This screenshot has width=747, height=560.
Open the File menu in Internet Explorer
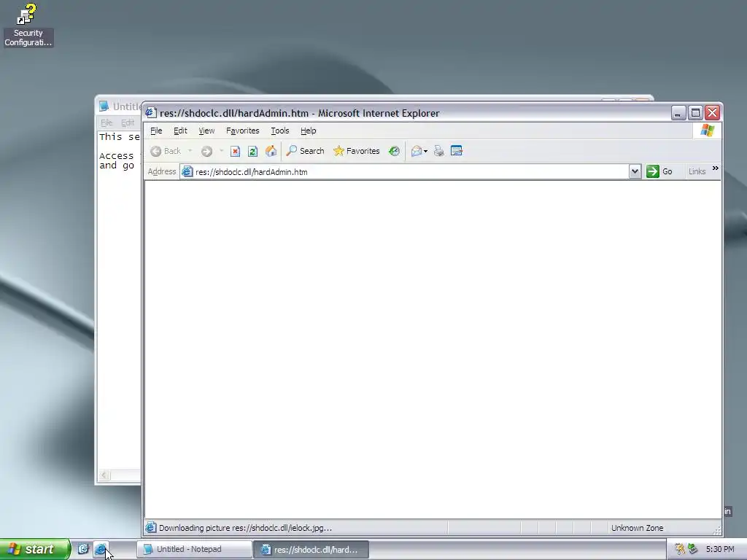pos(156,131)
